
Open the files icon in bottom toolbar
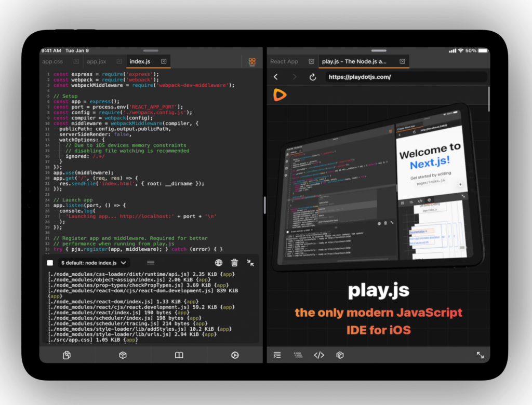point(67,355)
